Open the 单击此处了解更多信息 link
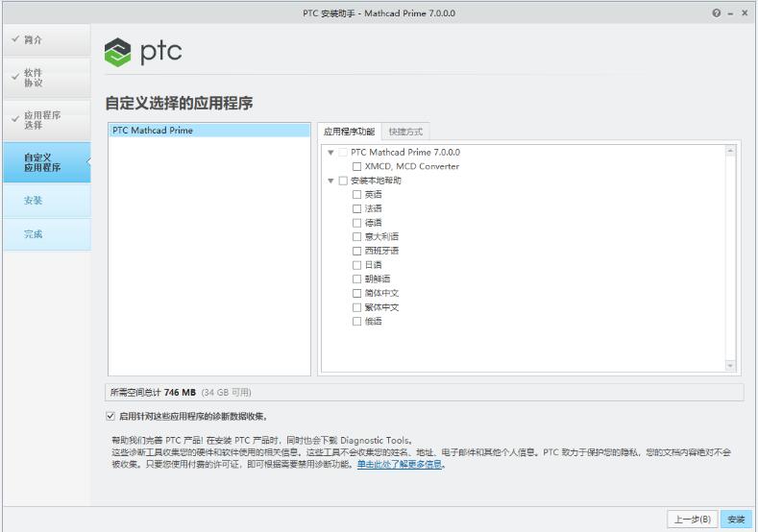Image resolution: width=758 pixels, height=532 pixels. pyautogui.click(x=400, y=465)
